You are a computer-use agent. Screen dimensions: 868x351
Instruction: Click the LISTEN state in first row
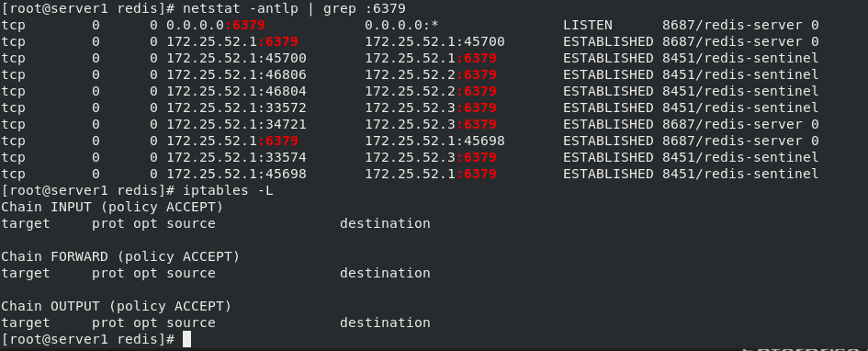coord(588,25)
